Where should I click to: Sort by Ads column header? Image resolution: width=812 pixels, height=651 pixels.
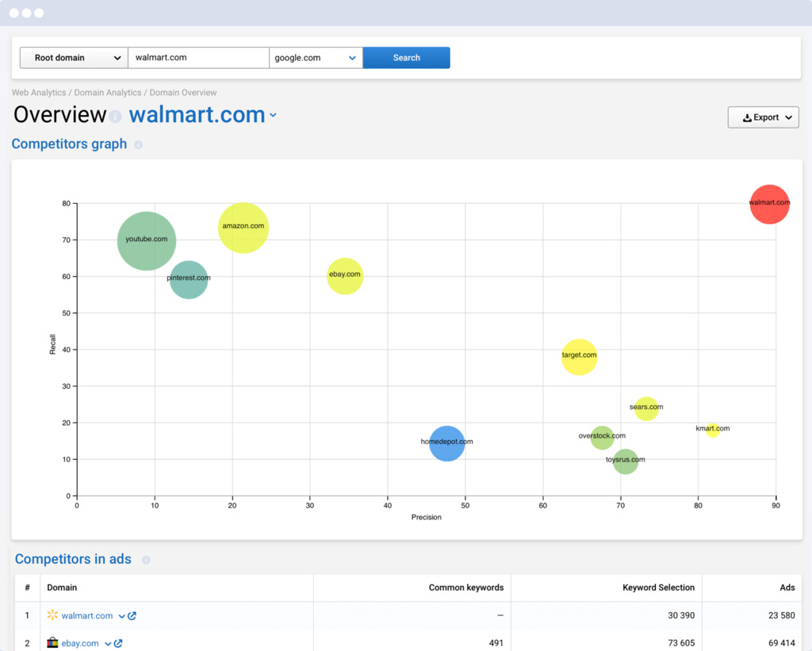tap(787, 588)
